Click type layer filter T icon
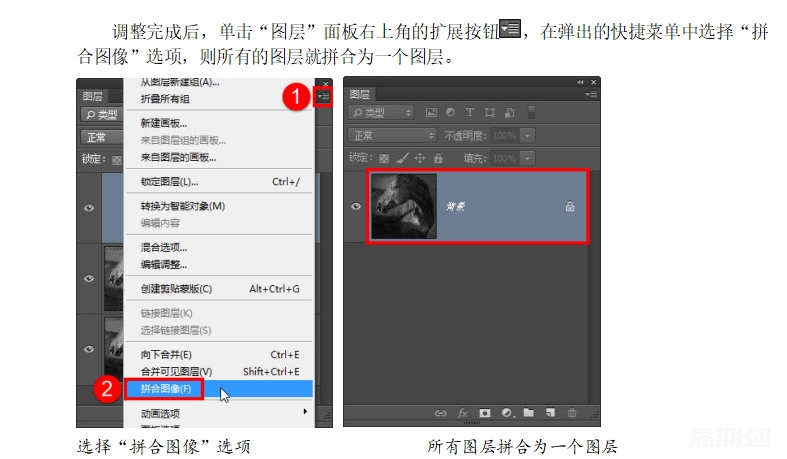Image resolution: width=787 pixels, height=459 pixels. pos(470,112)
